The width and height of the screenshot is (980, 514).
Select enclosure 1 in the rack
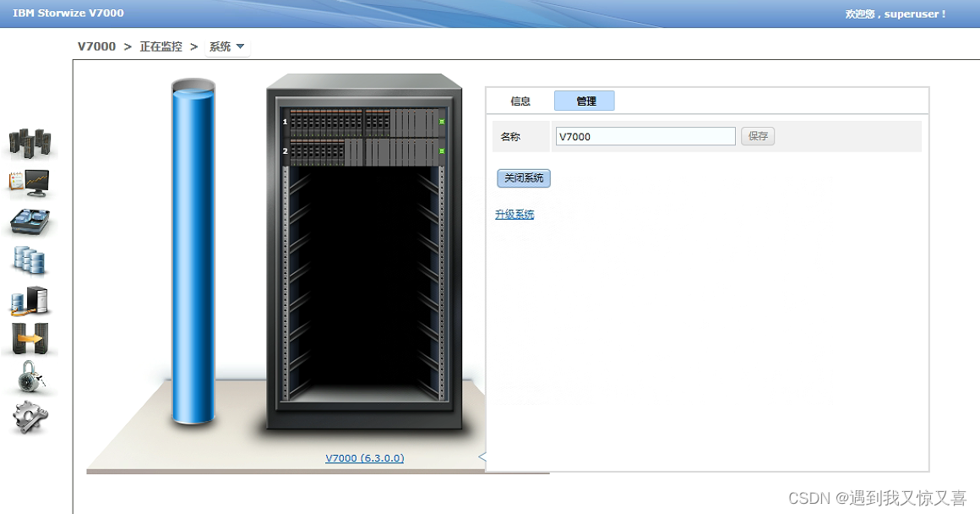(363, 123)
